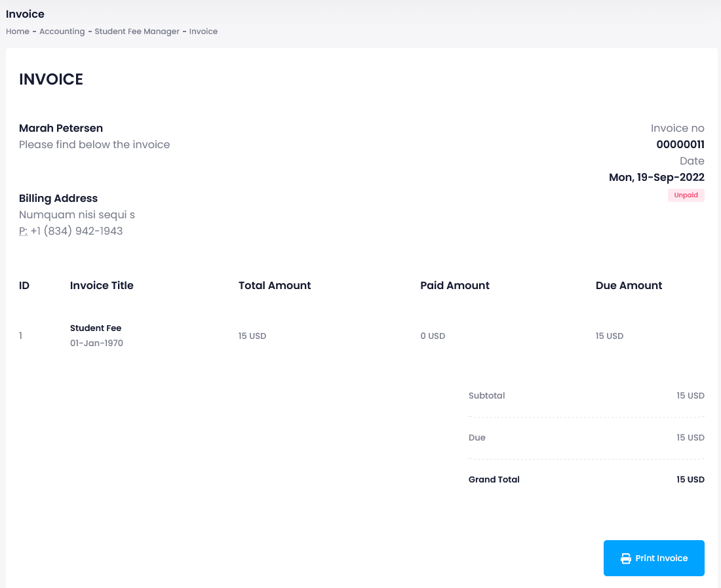
Task: Click the Paid Amount column header
Action: (455, 285)
